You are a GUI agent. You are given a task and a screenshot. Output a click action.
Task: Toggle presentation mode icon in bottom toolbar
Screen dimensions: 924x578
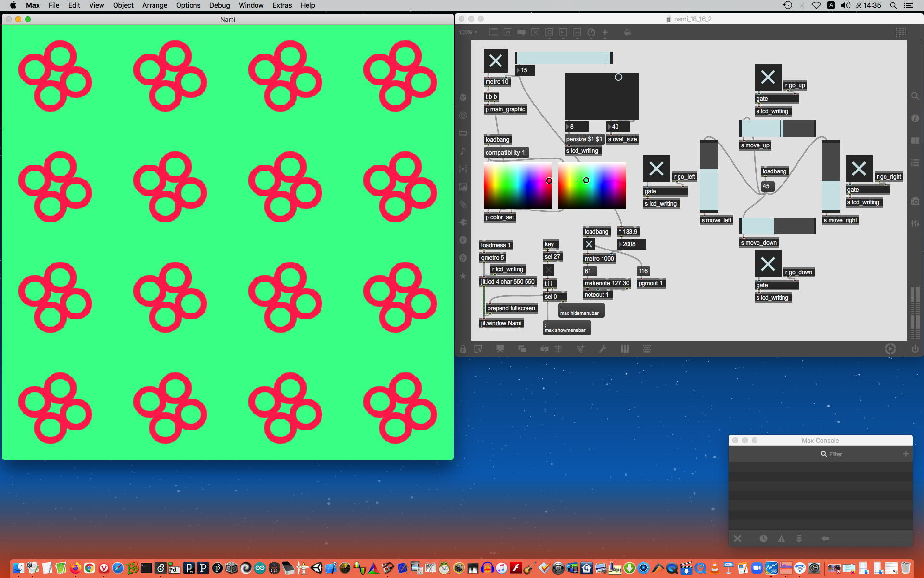[500, 349]
